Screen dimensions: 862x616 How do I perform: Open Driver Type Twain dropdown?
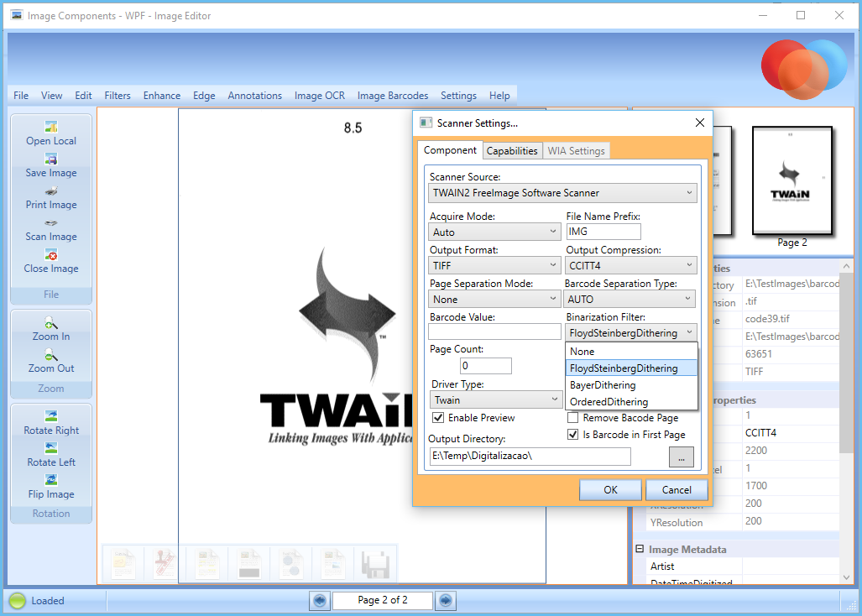click(x=495, y=399)
